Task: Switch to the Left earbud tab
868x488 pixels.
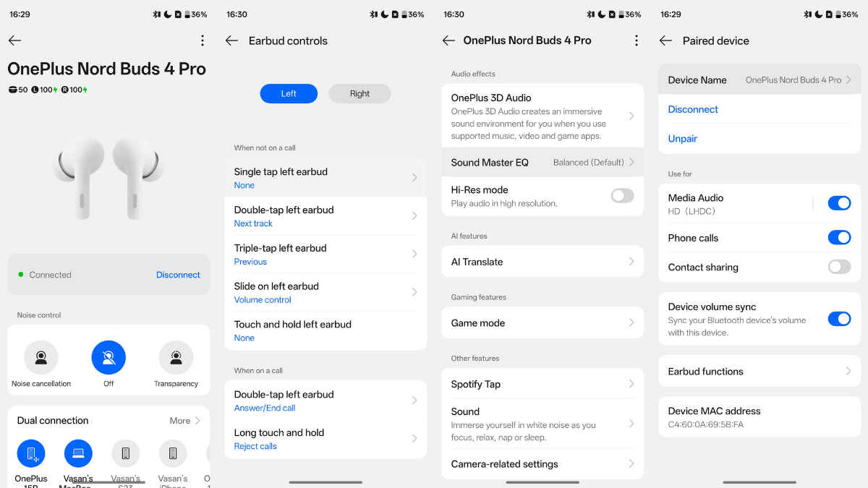Action: (x=289, y=94)
